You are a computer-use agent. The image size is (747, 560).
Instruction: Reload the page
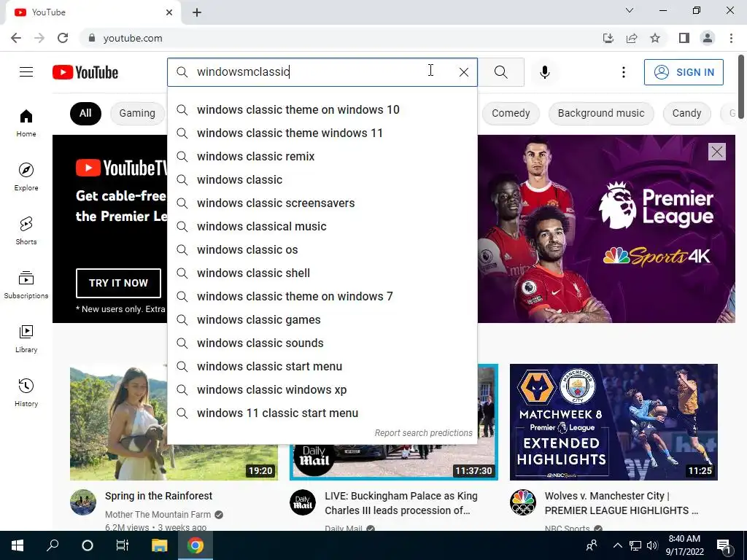tap(63, 38)
